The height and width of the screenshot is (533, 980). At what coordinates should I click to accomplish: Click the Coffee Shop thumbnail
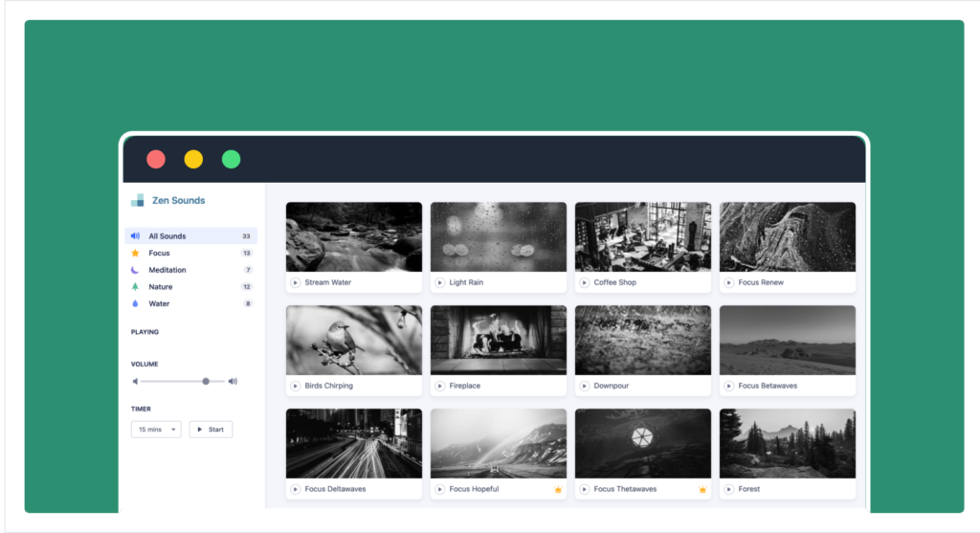click(x=642, y=236)
